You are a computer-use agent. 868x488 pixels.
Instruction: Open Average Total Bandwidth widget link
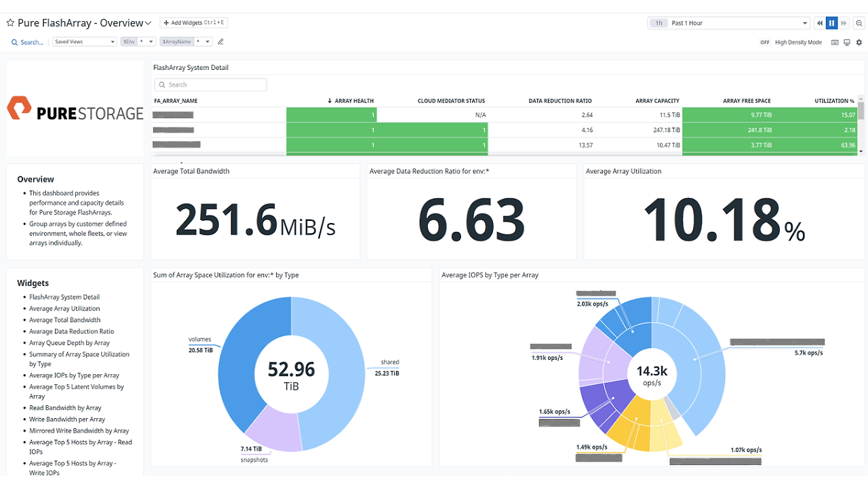click(x=65, y=320)
